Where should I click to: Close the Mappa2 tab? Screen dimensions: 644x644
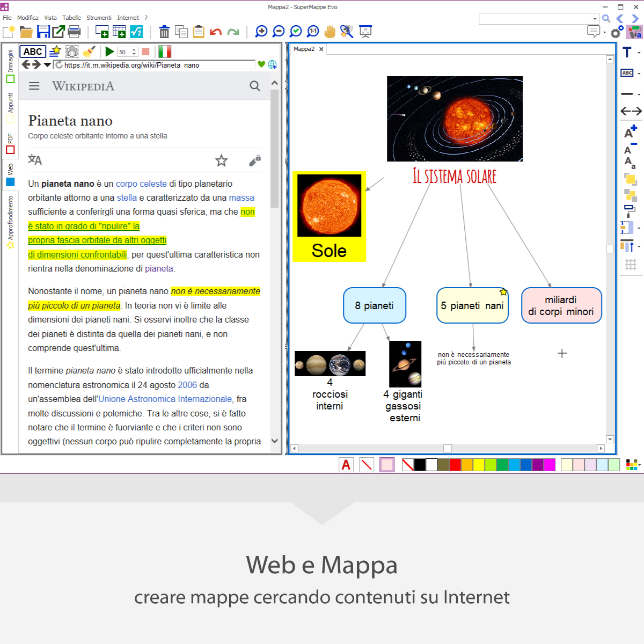[x=321, y=49]
